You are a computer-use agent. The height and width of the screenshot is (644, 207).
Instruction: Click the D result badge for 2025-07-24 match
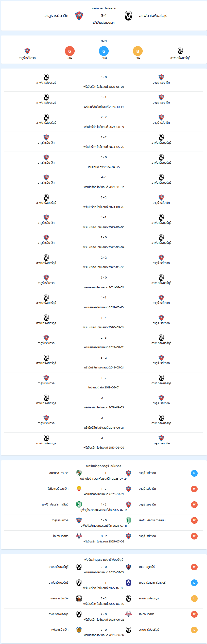pos(194,473)
